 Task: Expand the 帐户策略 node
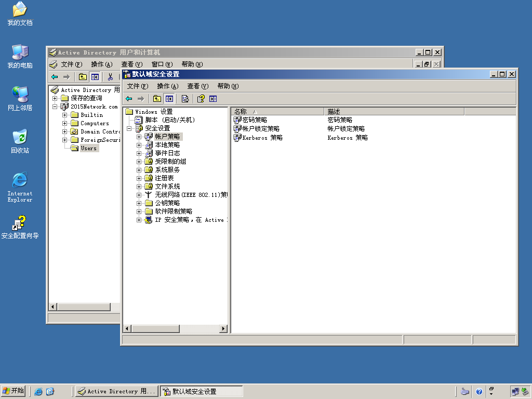[x=139, y=137]
